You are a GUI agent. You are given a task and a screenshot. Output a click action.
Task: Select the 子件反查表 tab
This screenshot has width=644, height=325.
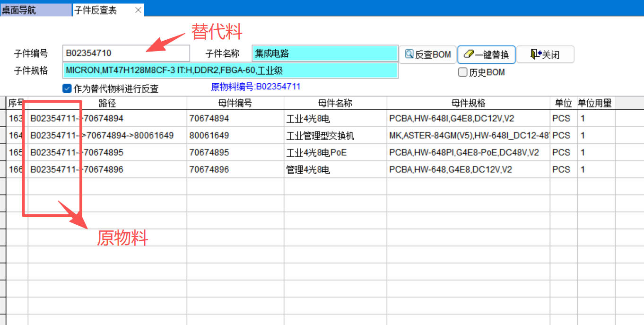(x=96, y=10)
